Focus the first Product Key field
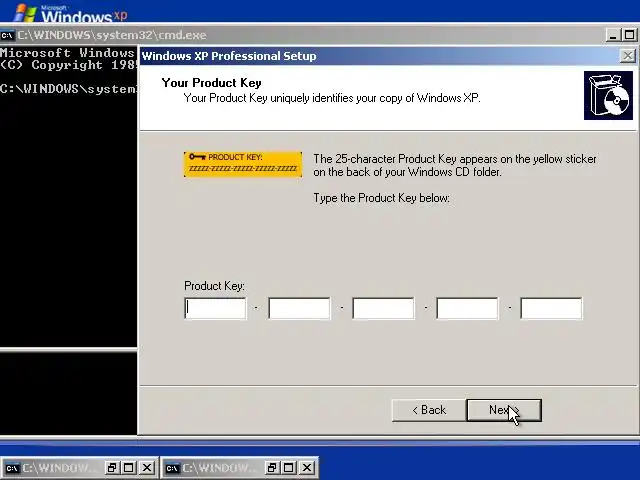This screenshot has width=640, height=480. [x=215, y=308]
